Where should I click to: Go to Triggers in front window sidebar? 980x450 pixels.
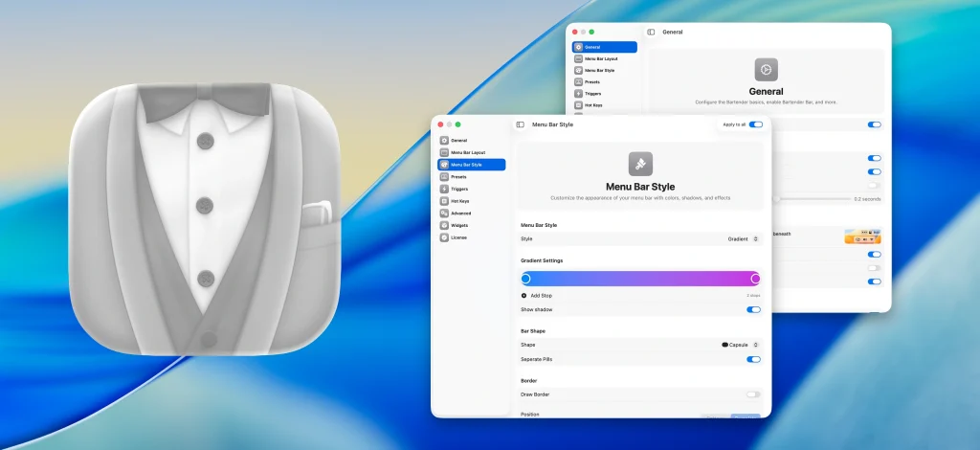(459, 189)
